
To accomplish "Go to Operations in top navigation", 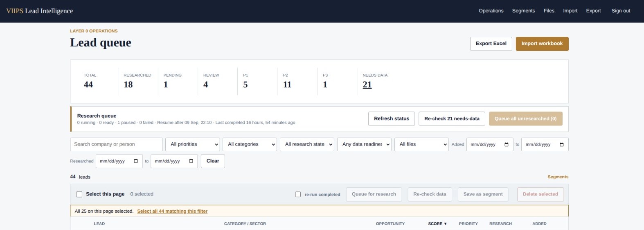I will tap(491, 11).
